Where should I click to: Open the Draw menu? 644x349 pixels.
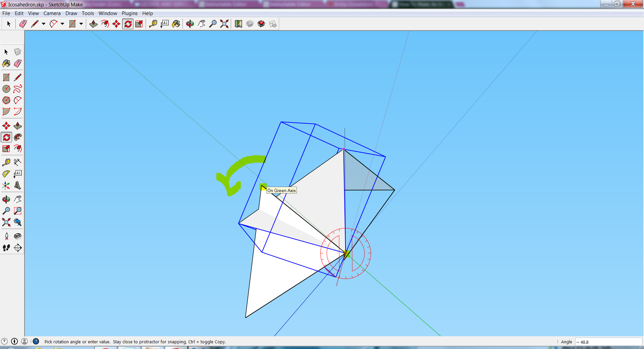[x=71, y=13]
